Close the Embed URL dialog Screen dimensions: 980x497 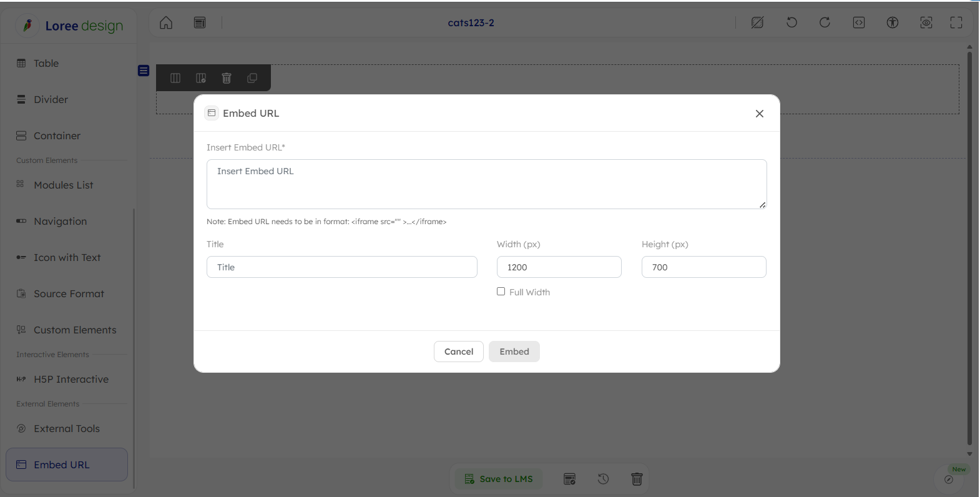pyautogui.click(x=759, y=114)
